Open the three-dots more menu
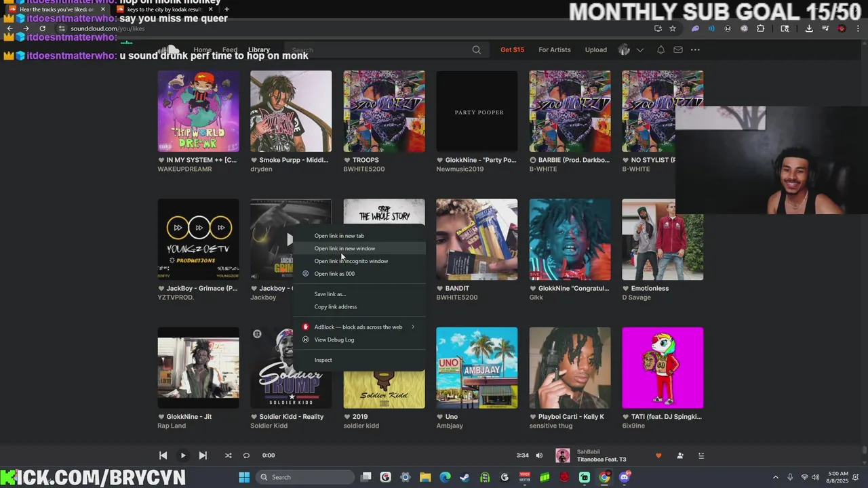Screen dimensions: 868x488 (695, 49)
